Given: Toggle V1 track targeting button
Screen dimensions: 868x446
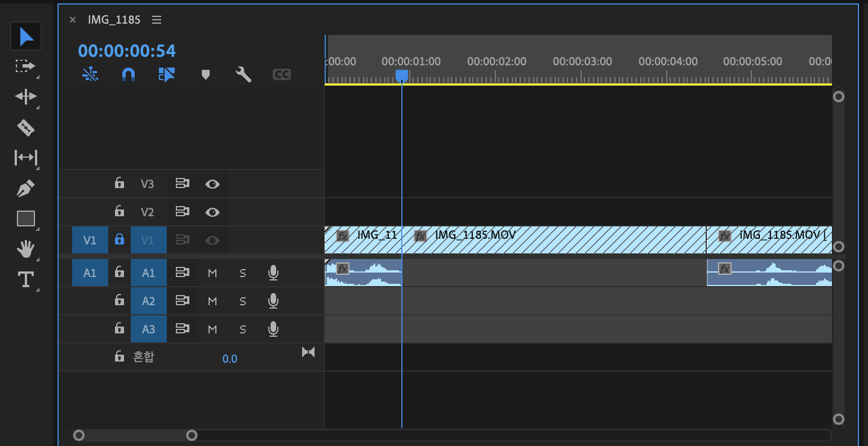Looking at the screenshot, I should [x=149, y=240].
